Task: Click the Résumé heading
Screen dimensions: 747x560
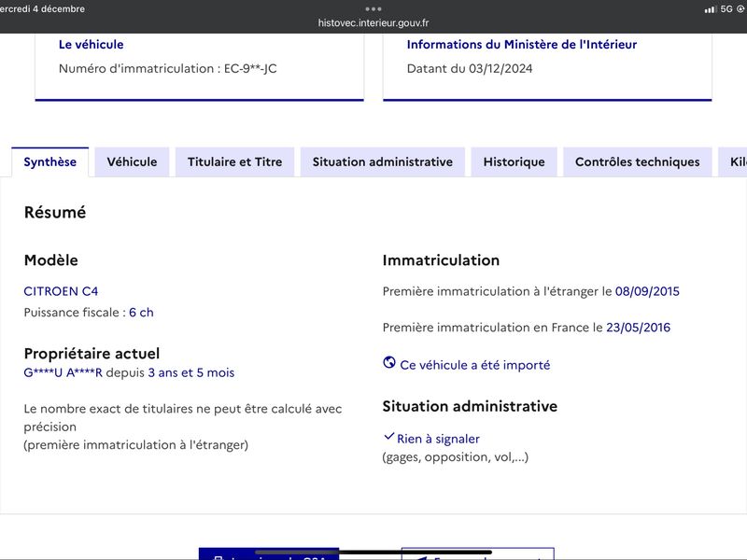Action: 55,213
